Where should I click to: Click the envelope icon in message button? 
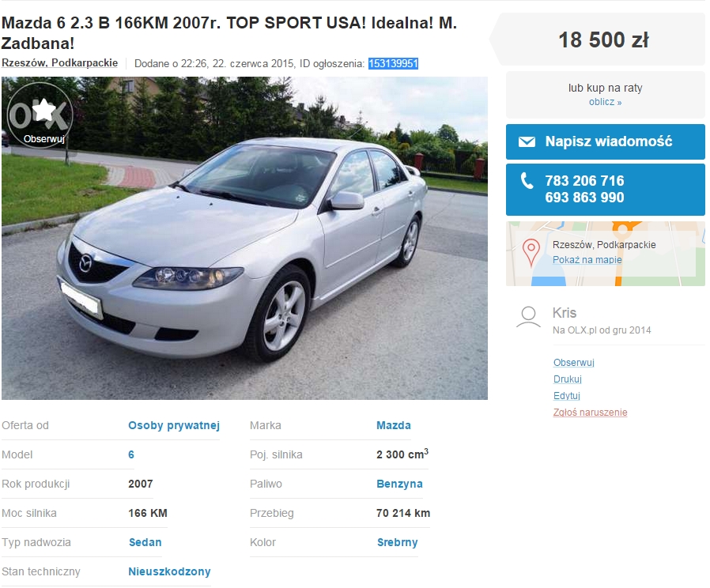tap(527, 141)
